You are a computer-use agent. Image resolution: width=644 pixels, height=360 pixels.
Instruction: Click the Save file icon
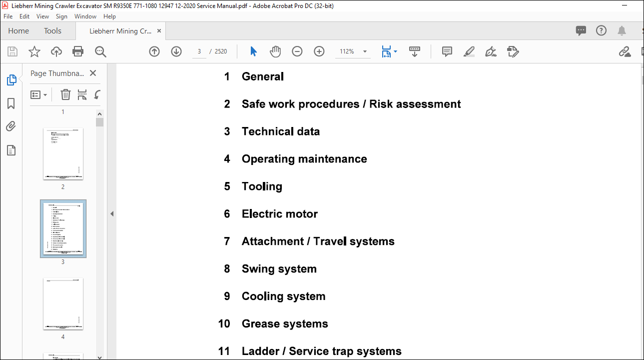click(x=12, y=51)
